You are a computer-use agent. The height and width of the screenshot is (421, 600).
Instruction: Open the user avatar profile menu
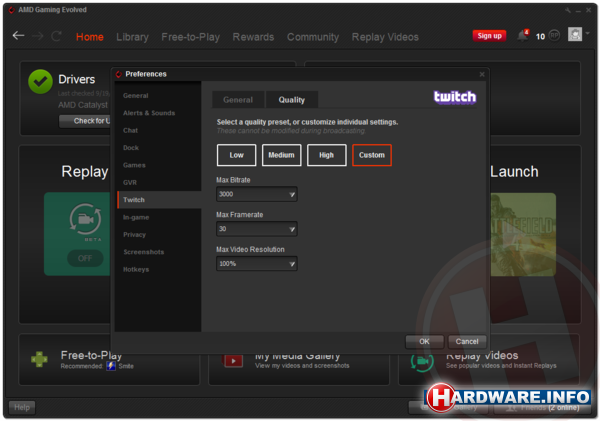575,34
